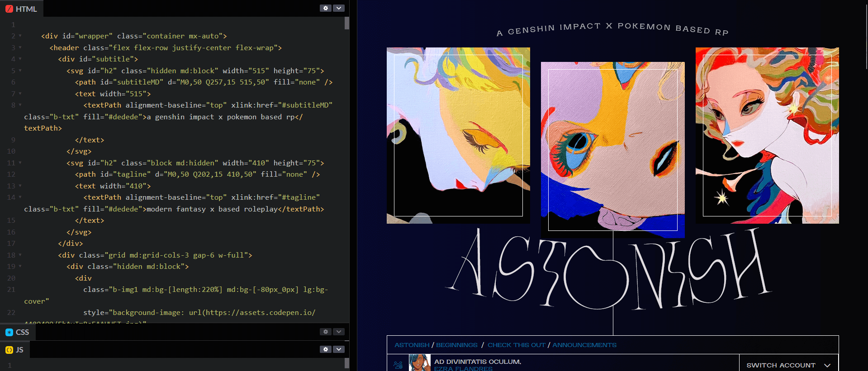
Task: Collapse code fold arrow at line 13
Action: [x=20, y=186]
